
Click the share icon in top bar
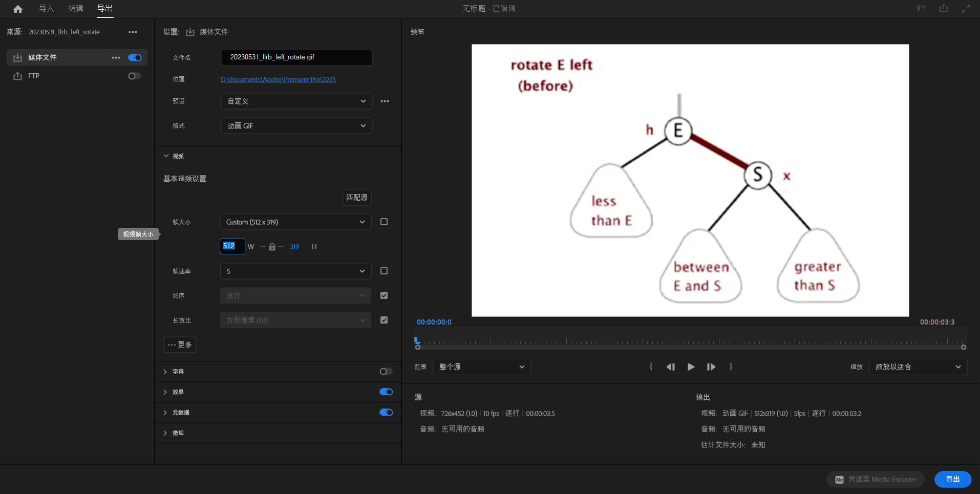pos(943,9)
